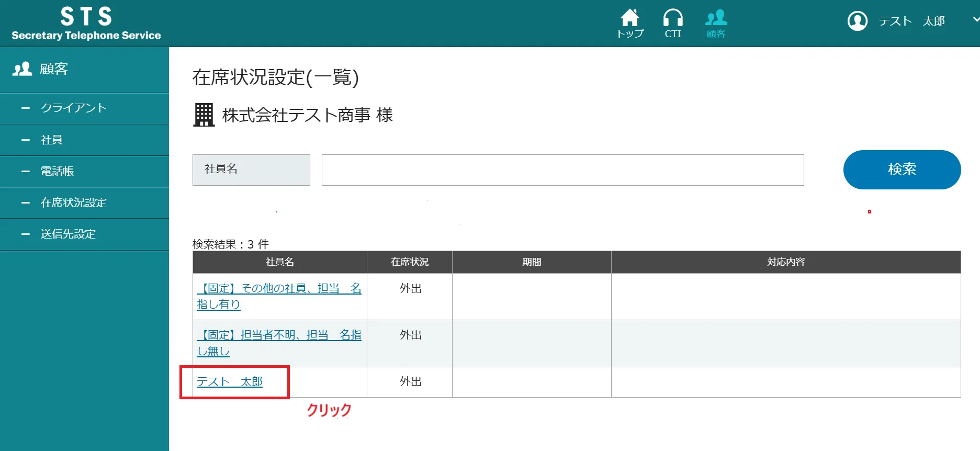Open 電話帳 from the sidebar
The height and width of the screenshot is (451, 980).
pos(58,171)
